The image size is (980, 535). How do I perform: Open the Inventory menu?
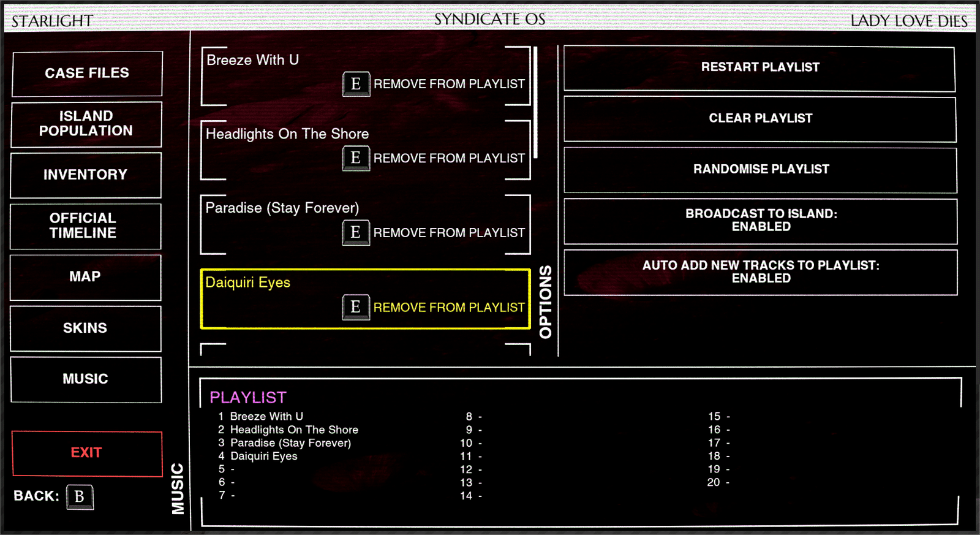(x=86, y=175)
